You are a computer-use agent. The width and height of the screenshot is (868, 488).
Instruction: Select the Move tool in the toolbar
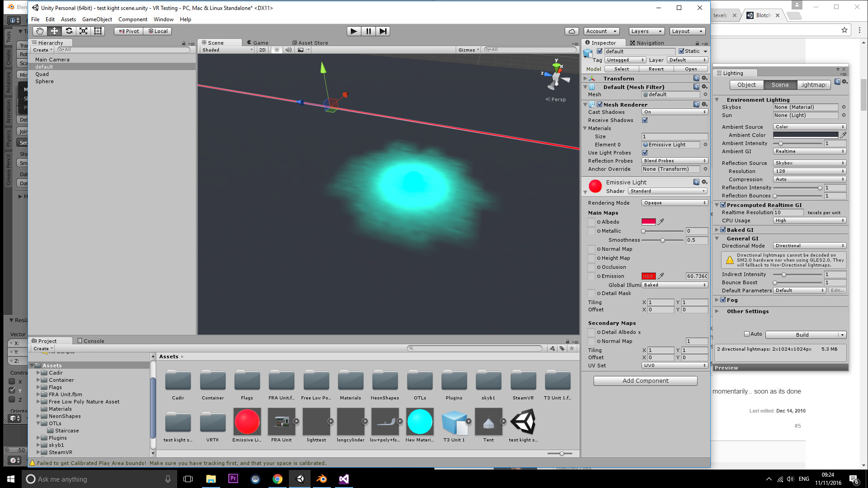(54, 31)
